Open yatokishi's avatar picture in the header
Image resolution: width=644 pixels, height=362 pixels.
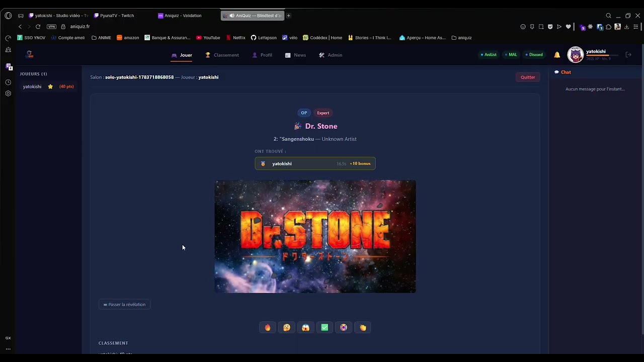(575, 55)
